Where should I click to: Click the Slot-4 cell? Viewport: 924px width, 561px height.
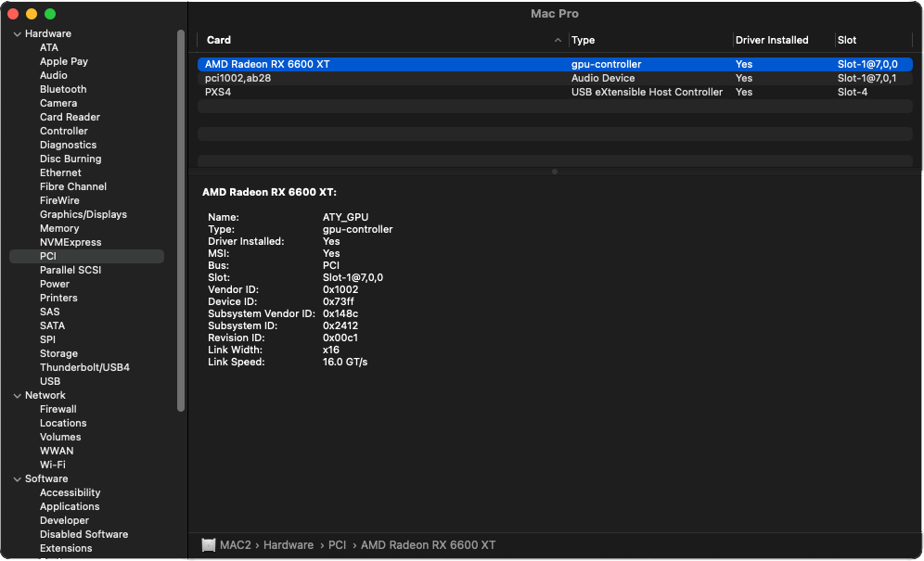tap(853, 92)
